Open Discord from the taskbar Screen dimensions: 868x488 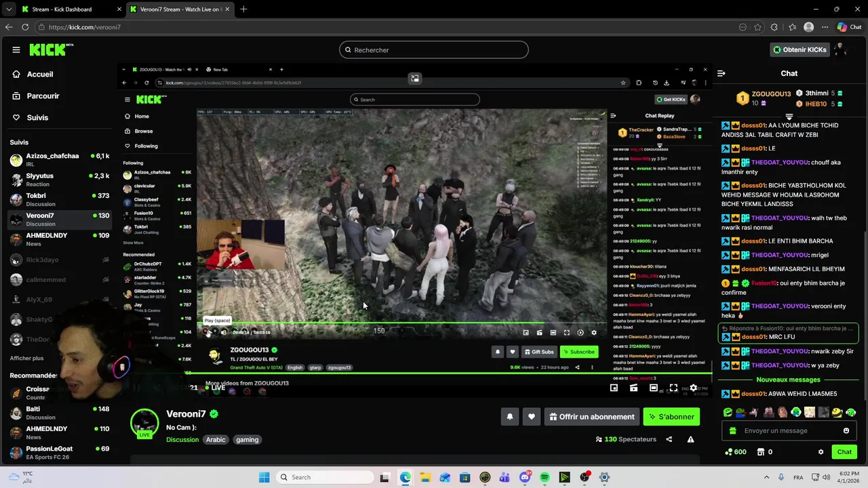[525, 477]
